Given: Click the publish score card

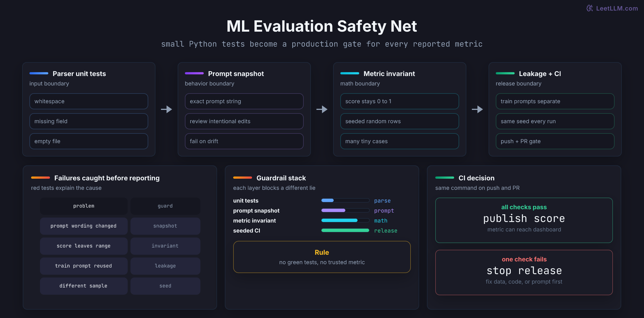Looking at the screenshot, I should tap(524, 220).
